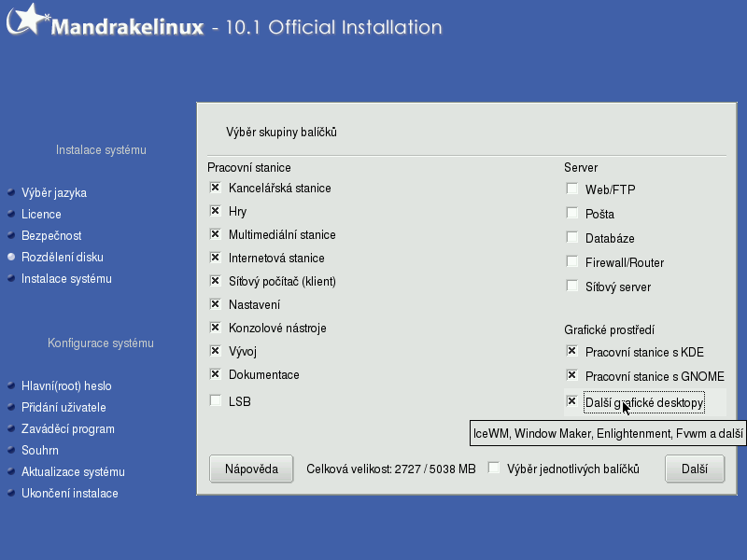Toggle Síťový počítač (klient) checkbox
Image resolution: width=747 pixels, height=560 pixels.
click(x=216, y=281)
